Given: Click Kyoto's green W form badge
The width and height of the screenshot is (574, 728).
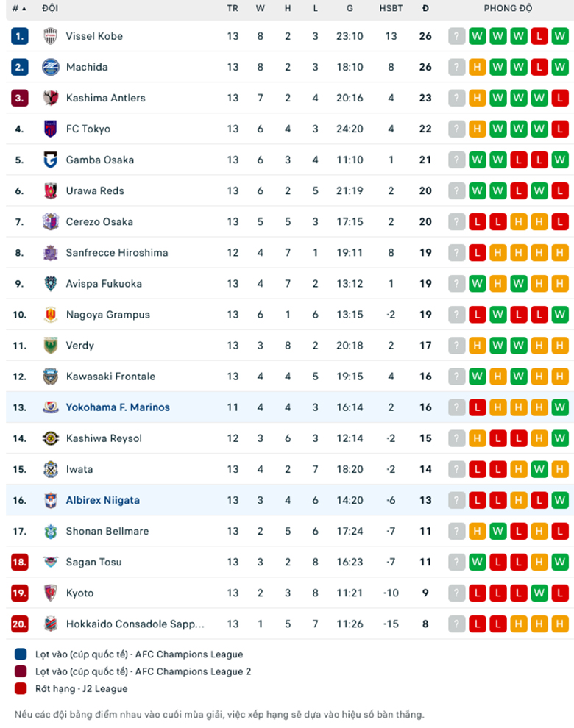Looking at the screenshot, I should click(539, 593).
